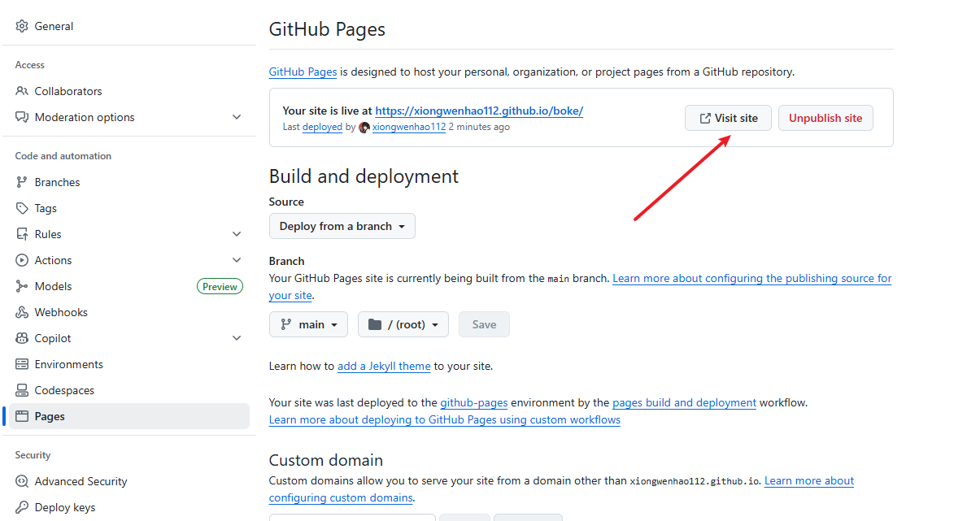Open the github-pages environment link
The image size is (980, 521).
[474, 402]
